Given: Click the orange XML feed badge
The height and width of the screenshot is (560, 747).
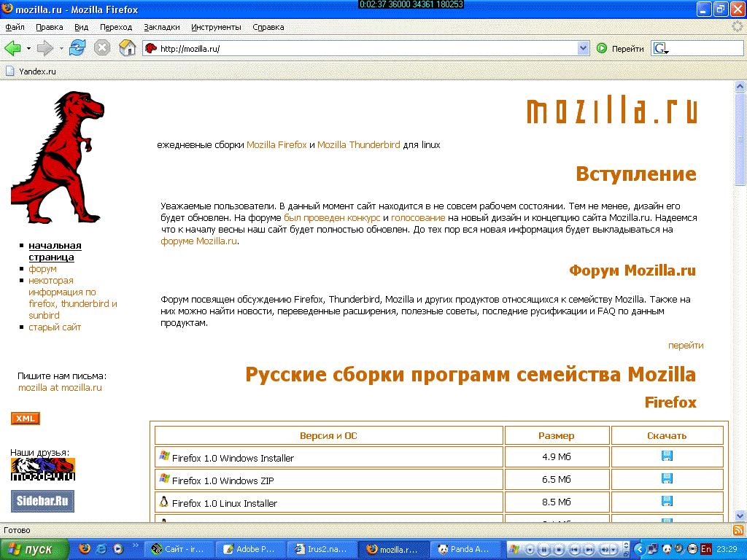Looking at the screenshot, I should pyautogui.click(x=26, y=419).
